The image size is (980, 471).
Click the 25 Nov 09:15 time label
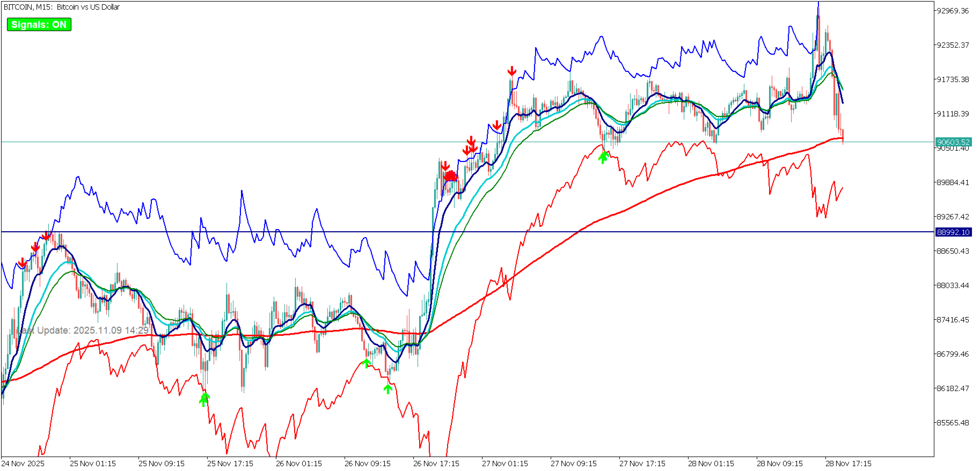pos(162,463)
